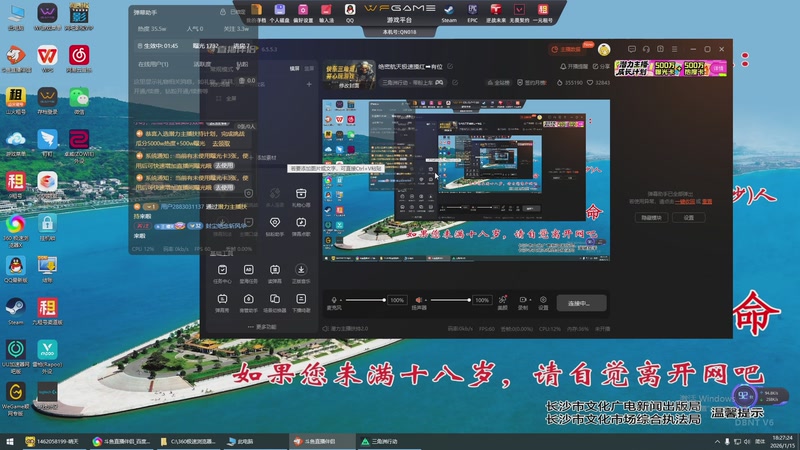Expand speaker device dropdown arrow
The width and height of the screenshot is (800, 450).
426,300
